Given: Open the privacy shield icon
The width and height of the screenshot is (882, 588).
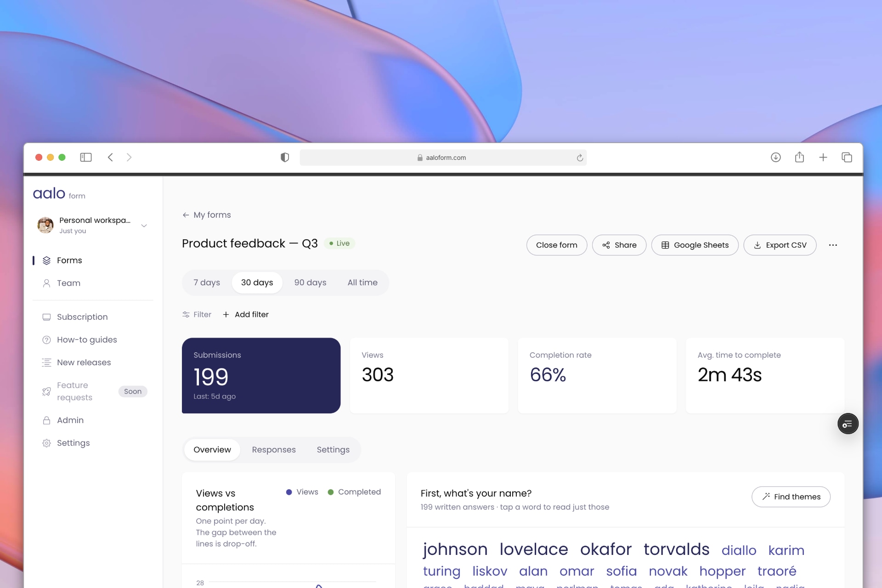Looking at the screenshot, I should coord(285,158).
